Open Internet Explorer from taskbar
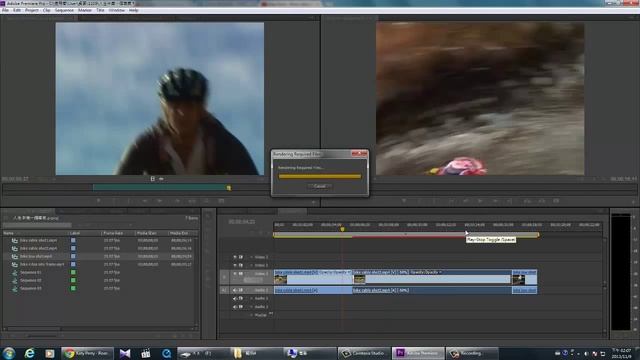Viewport: 640px width, 360px height. pyautogui.click(x=29, y=353)
